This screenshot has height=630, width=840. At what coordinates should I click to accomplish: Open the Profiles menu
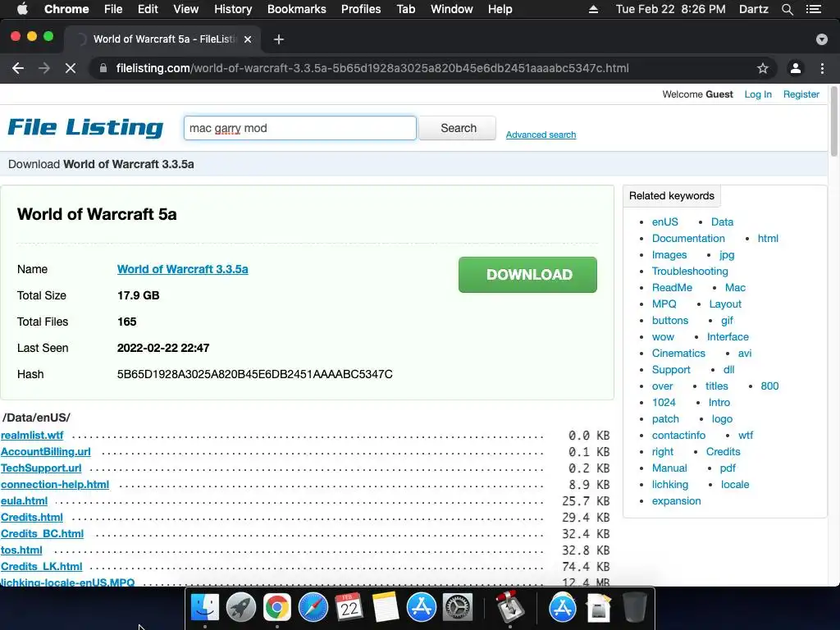(361, 9)
